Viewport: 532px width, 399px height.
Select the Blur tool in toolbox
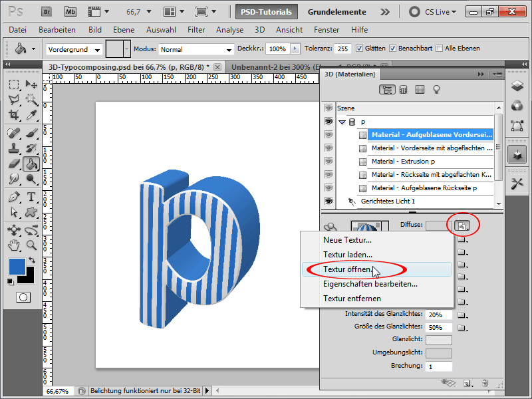tap(14, 179)
